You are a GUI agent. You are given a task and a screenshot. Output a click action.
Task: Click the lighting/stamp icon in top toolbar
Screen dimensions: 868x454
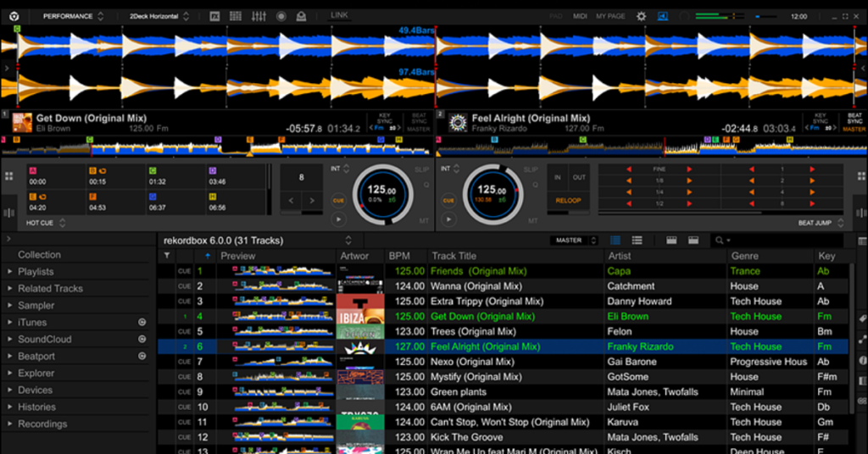[301, 16]
